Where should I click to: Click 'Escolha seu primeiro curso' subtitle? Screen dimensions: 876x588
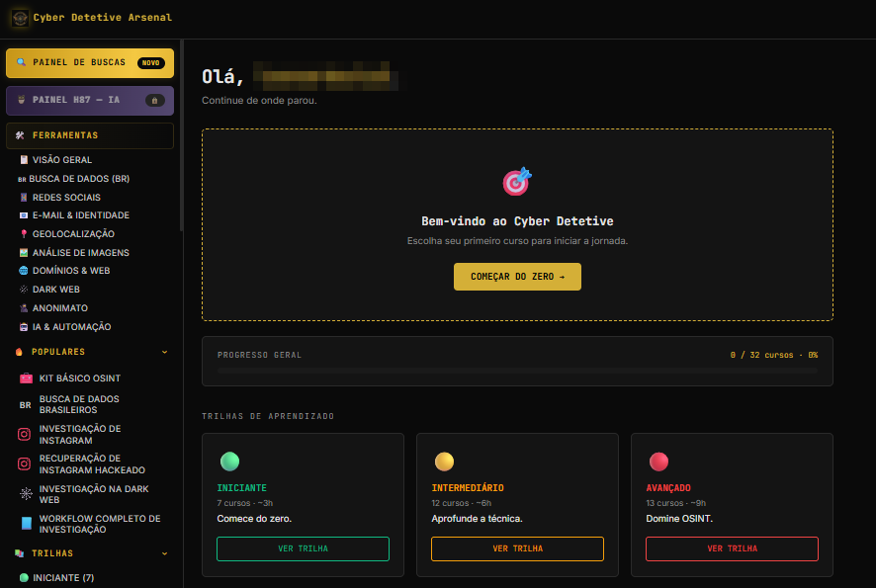click(x=517, y=241)
